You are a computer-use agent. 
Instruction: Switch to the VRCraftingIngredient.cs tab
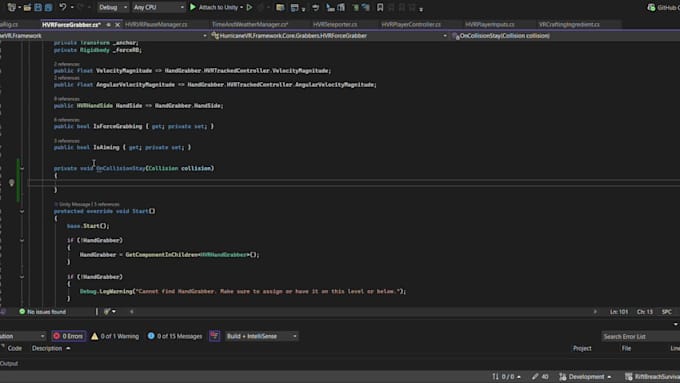point(569,25)
